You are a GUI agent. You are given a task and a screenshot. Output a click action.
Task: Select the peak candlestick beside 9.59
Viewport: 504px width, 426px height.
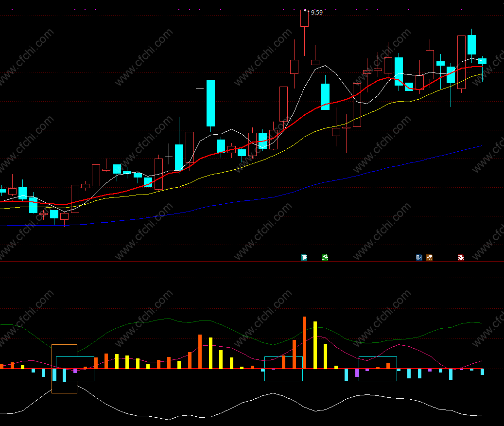tap(304, 18)
